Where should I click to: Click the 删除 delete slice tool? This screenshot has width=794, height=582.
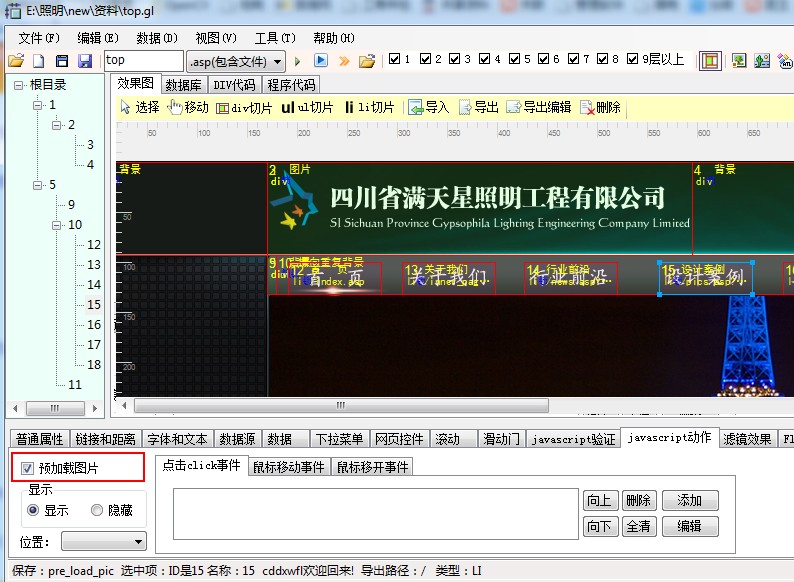click(601, 107)
